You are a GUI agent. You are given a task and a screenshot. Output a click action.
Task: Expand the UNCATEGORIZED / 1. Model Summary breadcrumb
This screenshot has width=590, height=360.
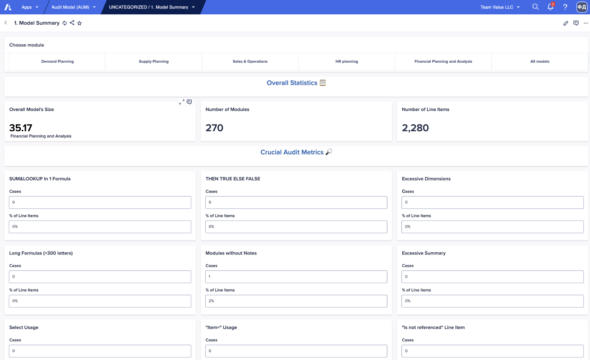pos(152,7)
